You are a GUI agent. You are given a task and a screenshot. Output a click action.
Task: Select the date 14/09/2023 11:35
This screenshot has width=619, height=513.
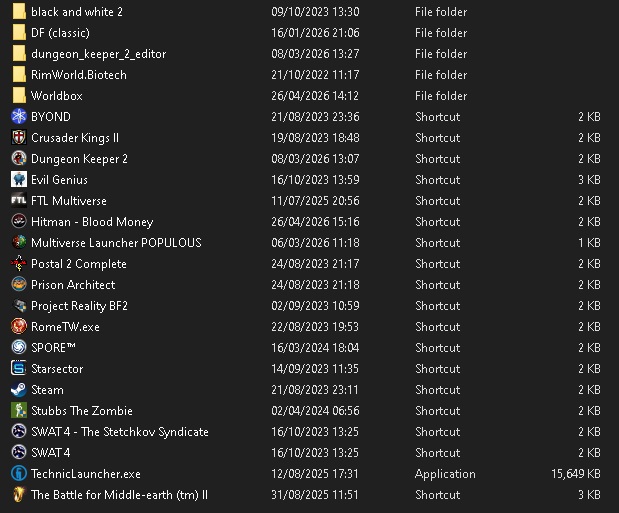point(315,368)
